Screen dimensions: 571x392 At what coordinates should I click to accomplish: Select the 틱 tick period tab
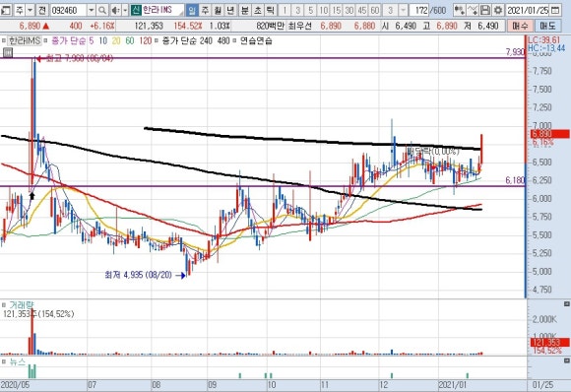pos(270,10)
